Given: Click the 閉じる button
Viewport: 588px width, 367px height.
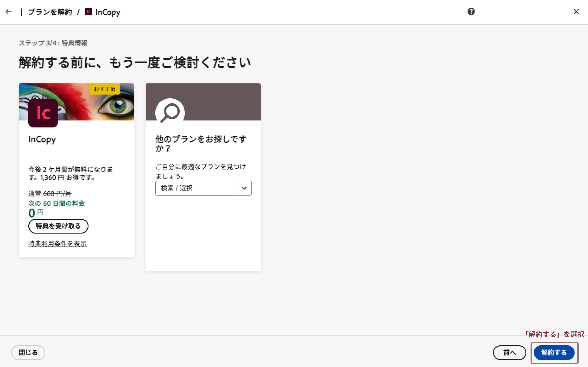Looking at the screenshot, I should pyautogui.click(x=28, y=353).
